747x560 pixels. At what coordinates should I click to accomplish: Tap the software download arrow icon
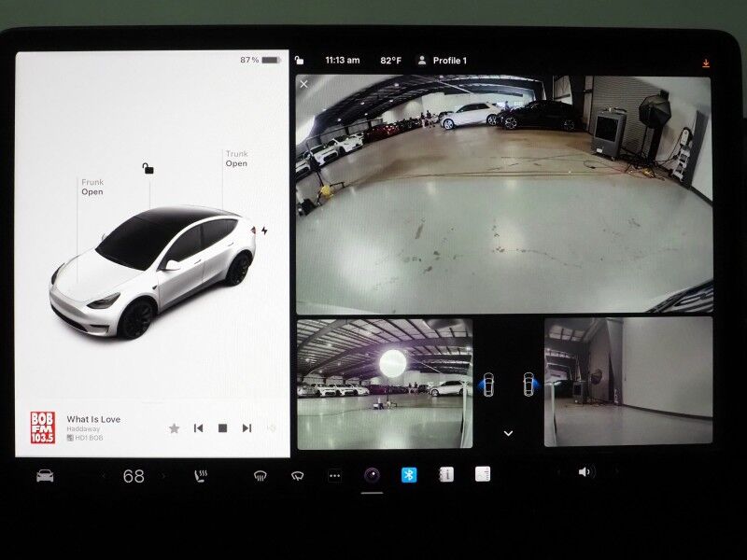(x=706, y=63)
